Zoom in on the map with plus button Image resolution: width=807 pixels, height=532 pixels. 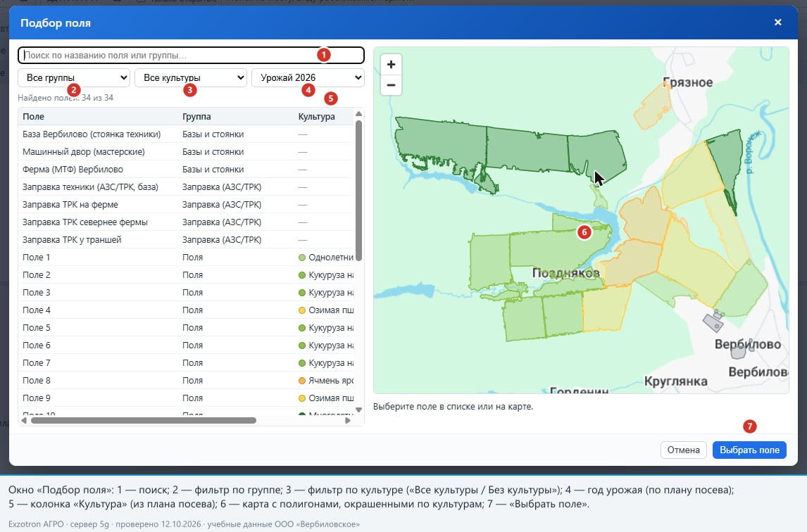click(391, 65)
